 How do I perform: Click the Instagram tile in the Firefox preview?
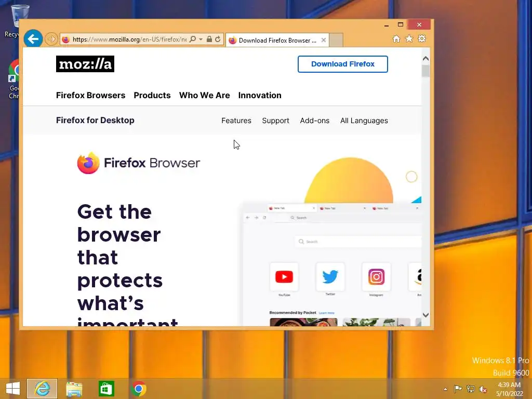coord(376,277)
